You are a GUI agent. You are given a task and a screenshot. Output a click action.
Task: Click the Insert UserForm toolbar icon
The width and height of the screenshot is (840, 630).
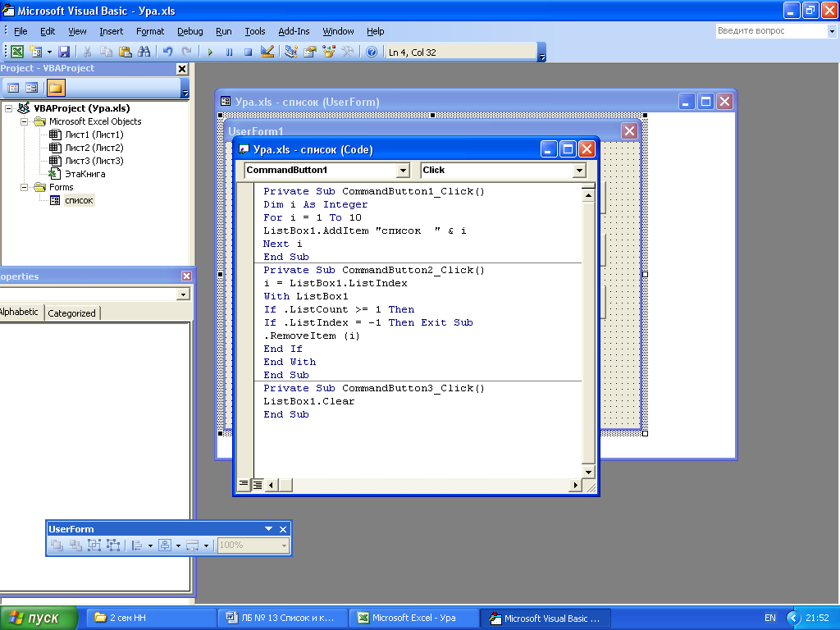pos(36,52)
